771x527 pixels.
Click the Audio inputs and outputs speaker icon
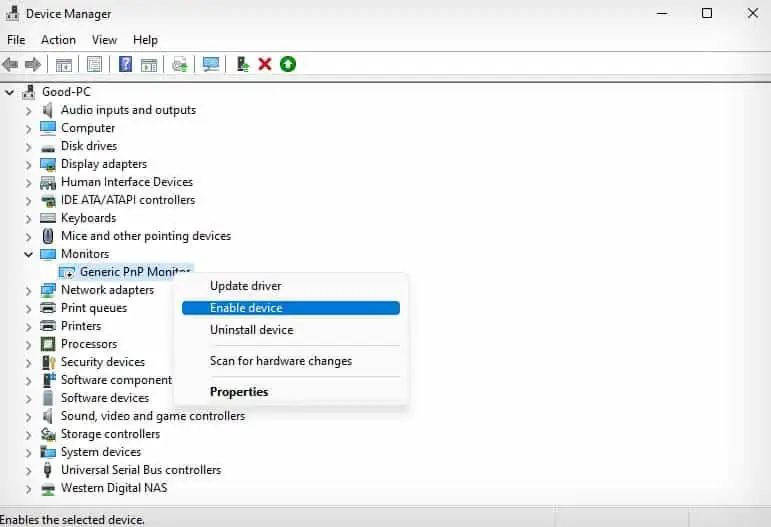pos(47,110)
